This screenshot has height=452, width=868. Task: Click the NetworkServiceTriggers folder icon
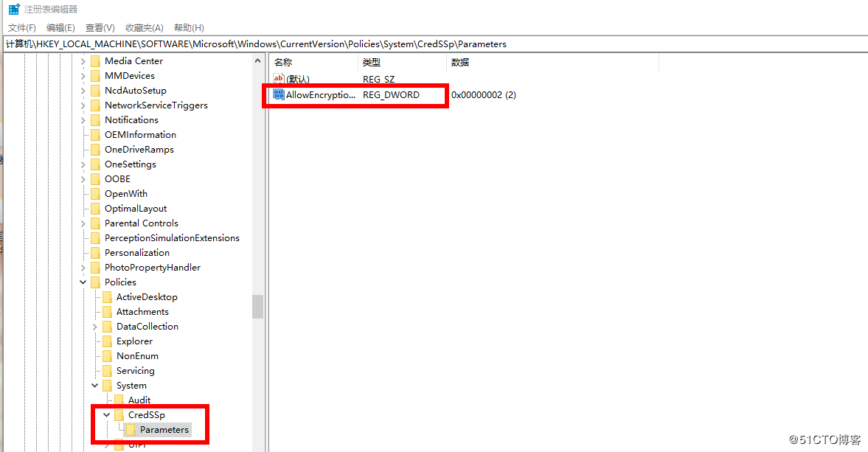[x=95, y=105]
